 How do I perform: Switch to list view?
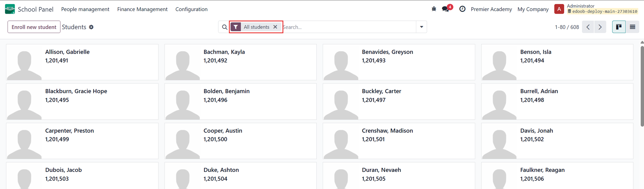click(x=632, y=27)
